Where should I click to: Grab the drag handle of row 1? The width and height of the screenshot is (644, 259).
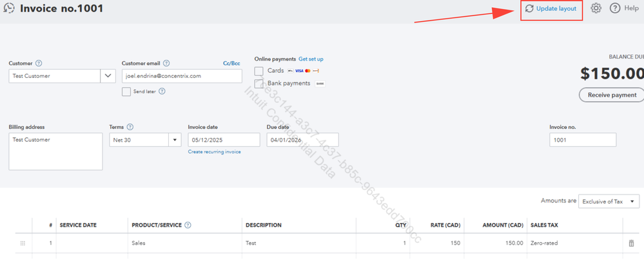(x=23, y=244)
